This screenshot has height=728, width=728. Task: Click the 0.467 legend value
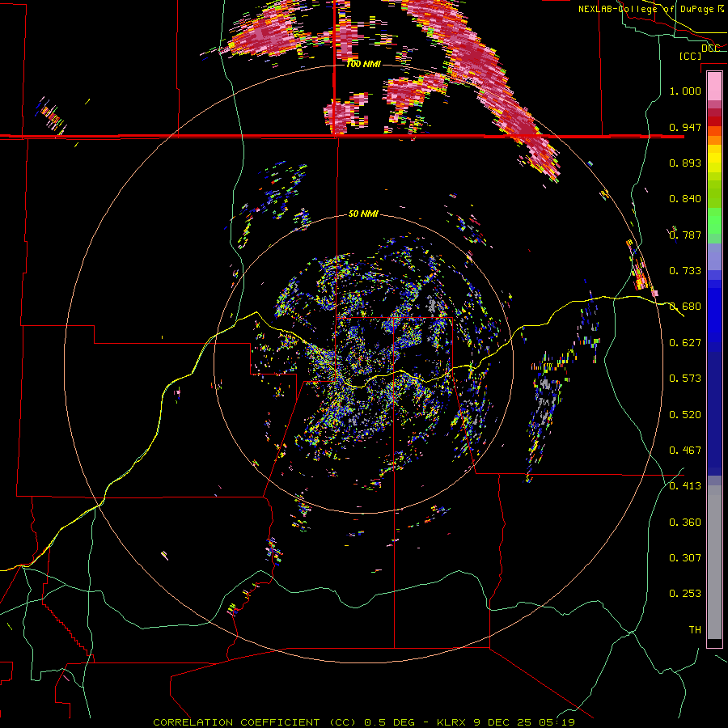tap(685, 451)
